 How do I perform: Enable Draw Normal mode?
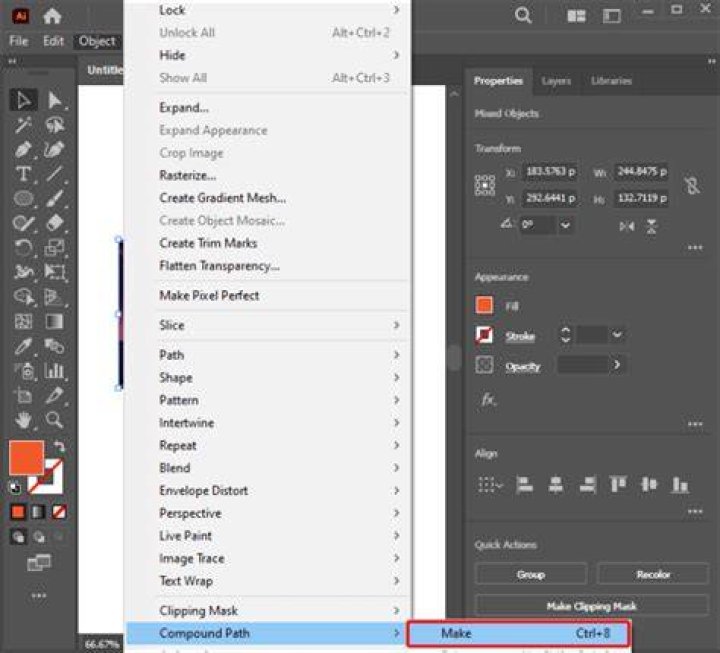(18, 536)
